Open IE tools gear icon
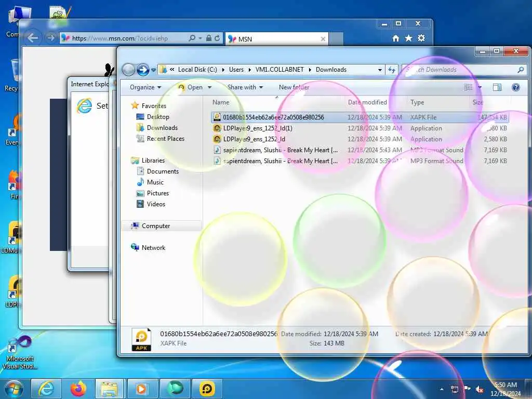 tap(421, 38)
